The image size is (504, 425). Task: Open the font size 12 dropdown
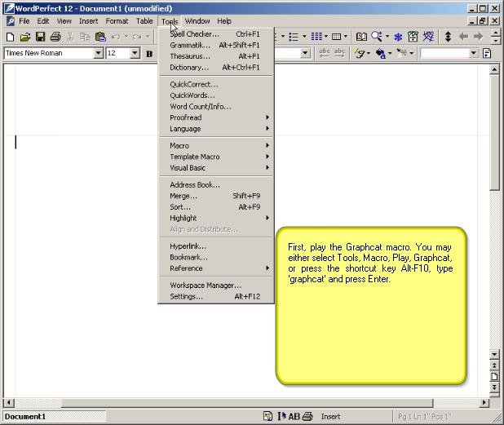(x=135, y=53)
